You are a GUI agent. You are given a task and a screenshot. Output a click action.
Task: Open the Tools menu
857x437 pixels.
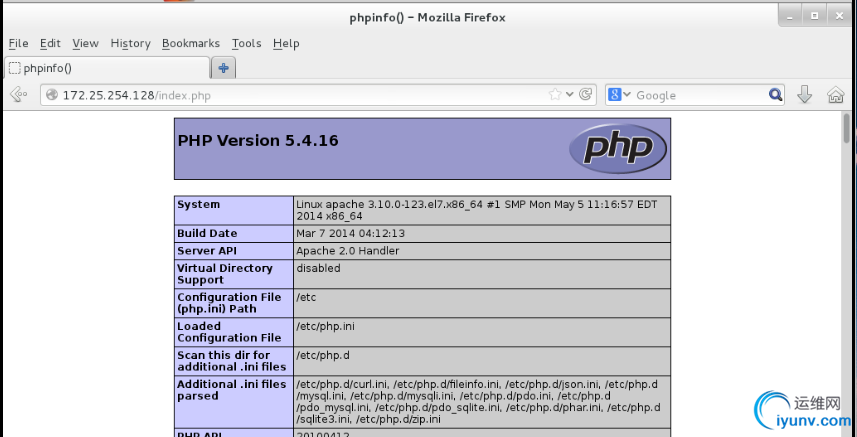click(246, 43)
